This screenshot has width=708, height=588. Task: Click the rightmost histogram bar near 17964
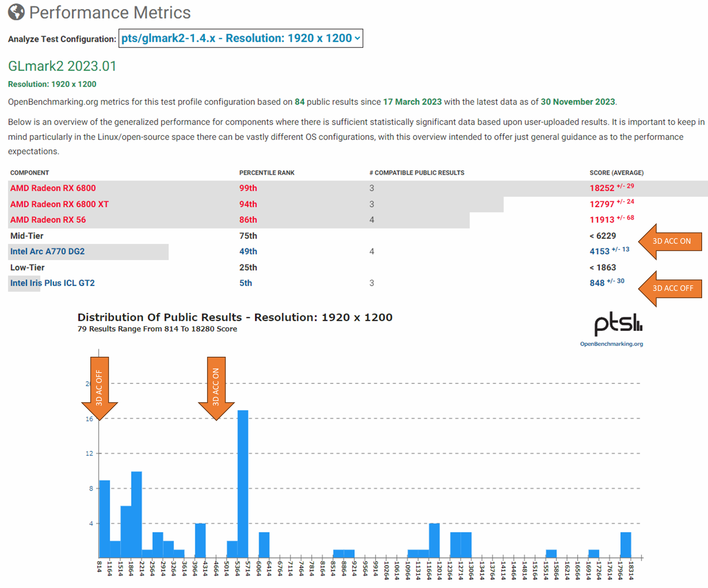tap(625, 545)
